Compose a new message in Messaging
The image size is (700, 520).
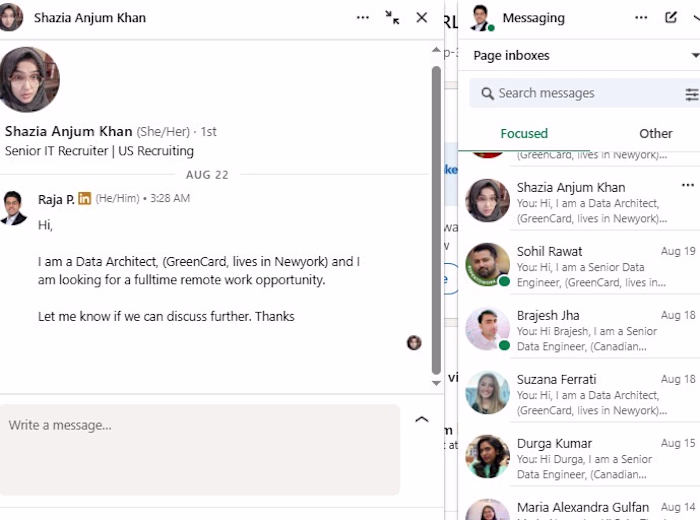tap(671, 17)
